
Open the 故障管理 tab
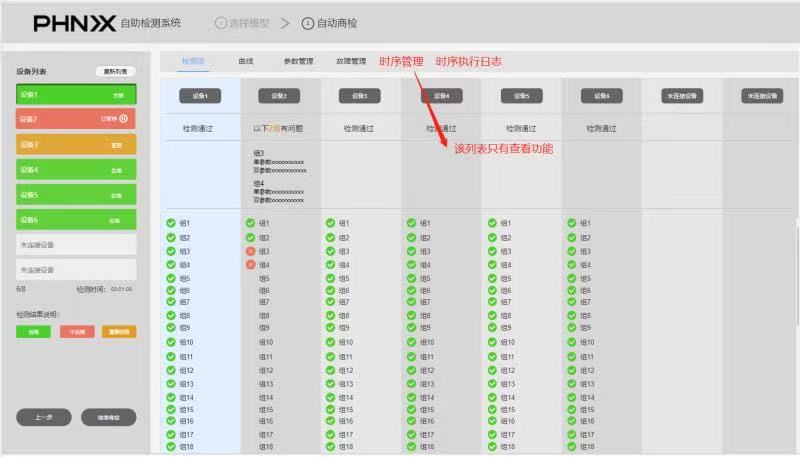[x=352, y=61]
